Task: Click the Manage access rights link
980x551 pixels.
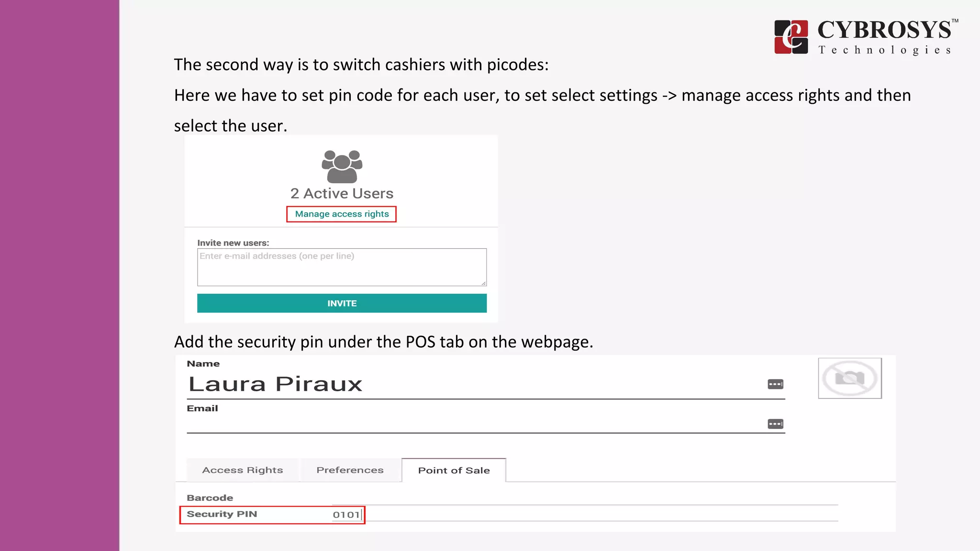Action: 342,214
